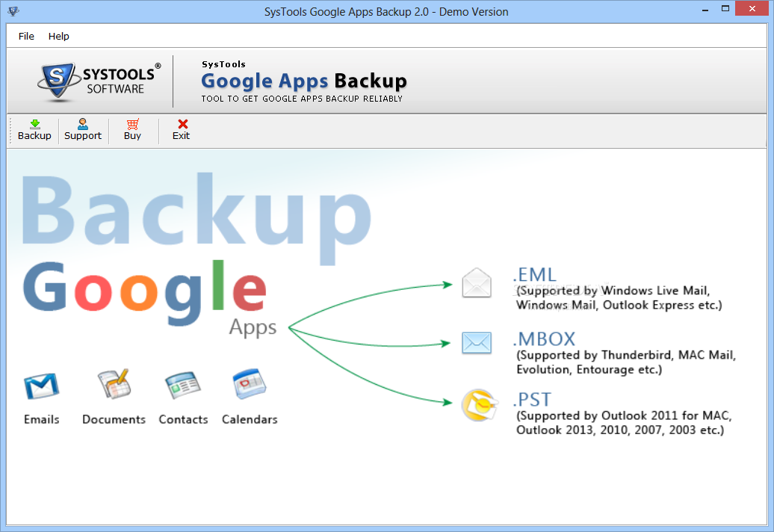This screenshot has width=774, height=532.
Task: Click the Emails label
Action: pos(42,419)
